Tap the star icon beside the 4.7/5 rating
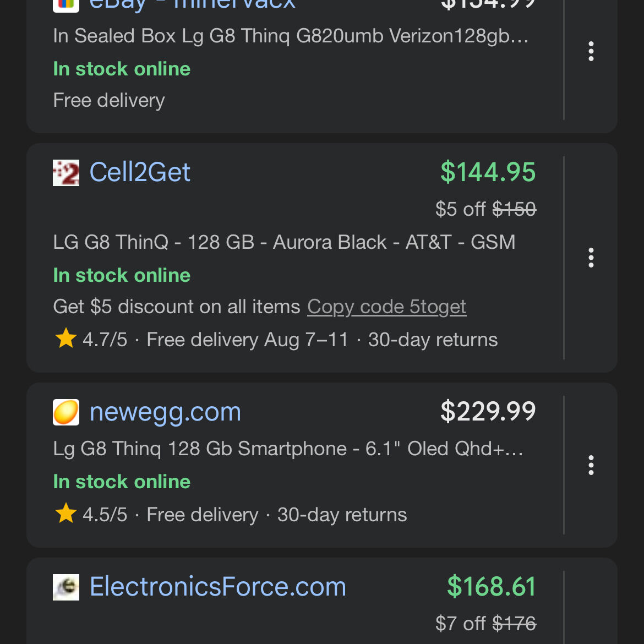This screenshot has width=644, height=644. (66, 339)
